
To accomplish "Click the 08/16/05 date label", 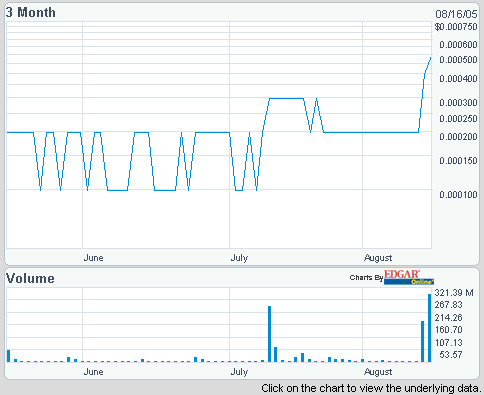I will [x=456, y=14].
